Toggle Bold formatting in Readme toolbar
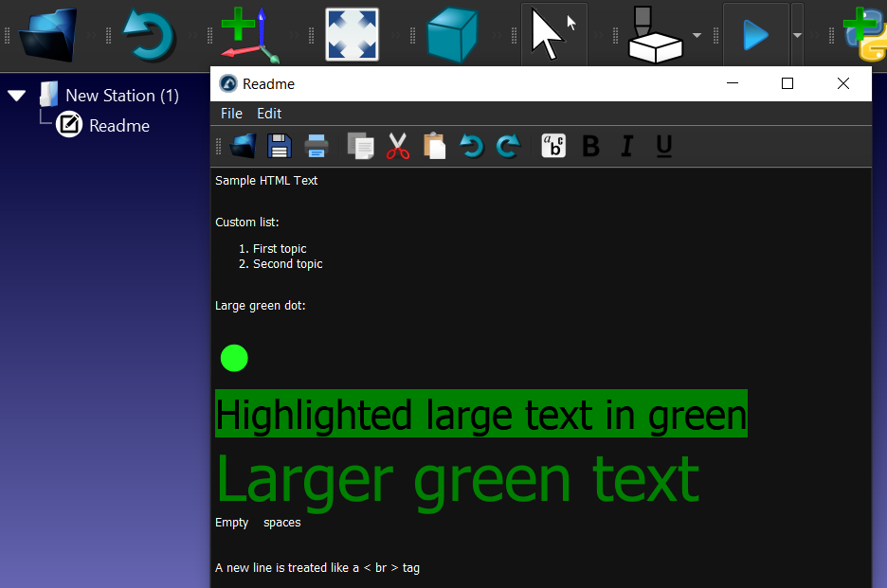Screen dimensions: 887x588 tap(590, 146)
